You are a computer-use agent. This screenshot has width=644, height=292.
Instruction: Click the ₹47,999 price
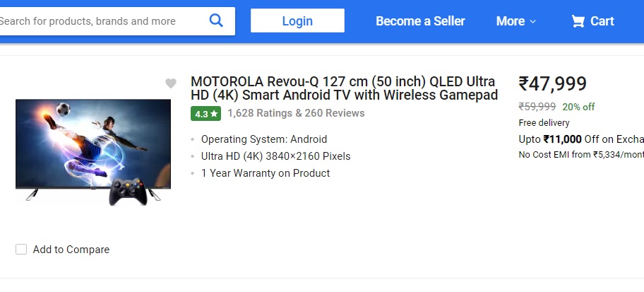pos(552,84)
